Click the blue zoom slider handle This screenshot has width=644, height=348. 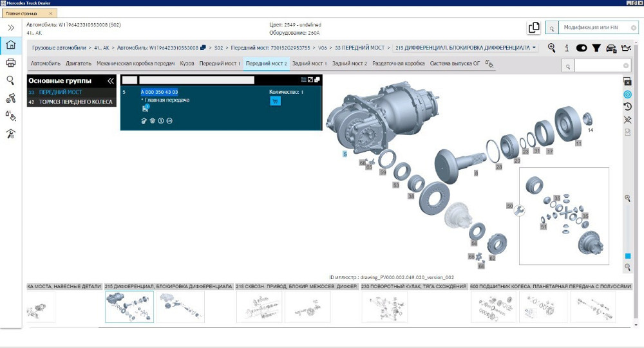627,255
